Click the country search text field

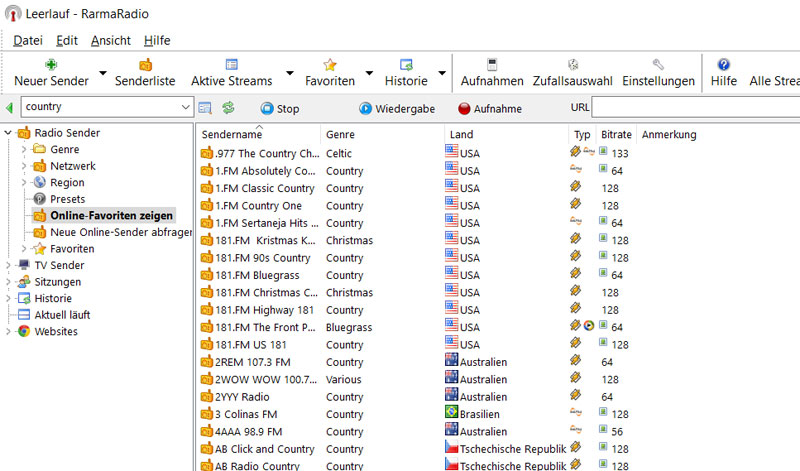tap(101, 107)
